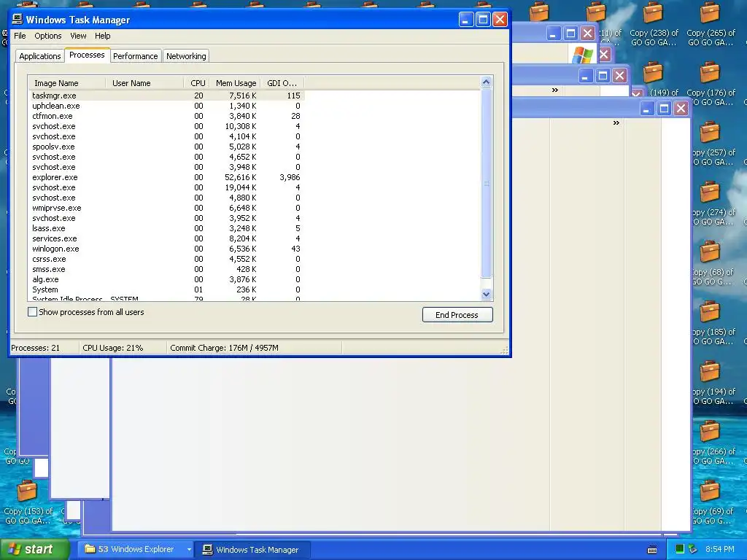Sort processes by Mem Usage column
The height and width of the screenshot is (560, 747).
[x=236, y=83]
